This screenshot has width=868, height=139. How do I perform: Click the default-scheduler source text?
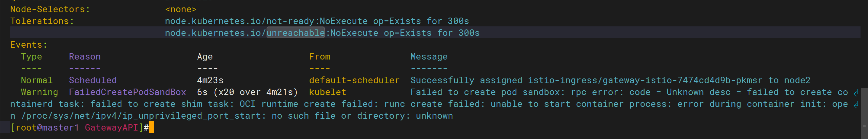(354, 80)
